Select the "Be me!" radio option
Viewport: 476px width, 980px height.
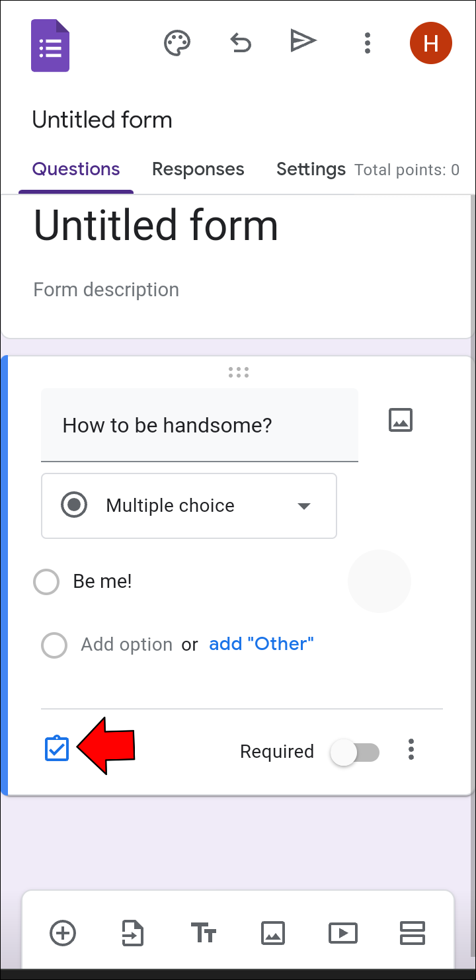click(x=47, y=582)
